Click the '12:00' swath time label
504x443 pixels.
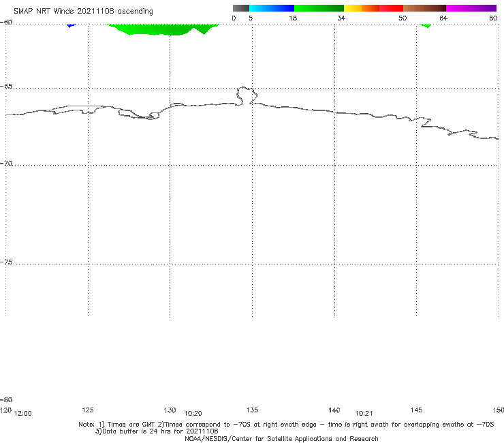[23, 414]
